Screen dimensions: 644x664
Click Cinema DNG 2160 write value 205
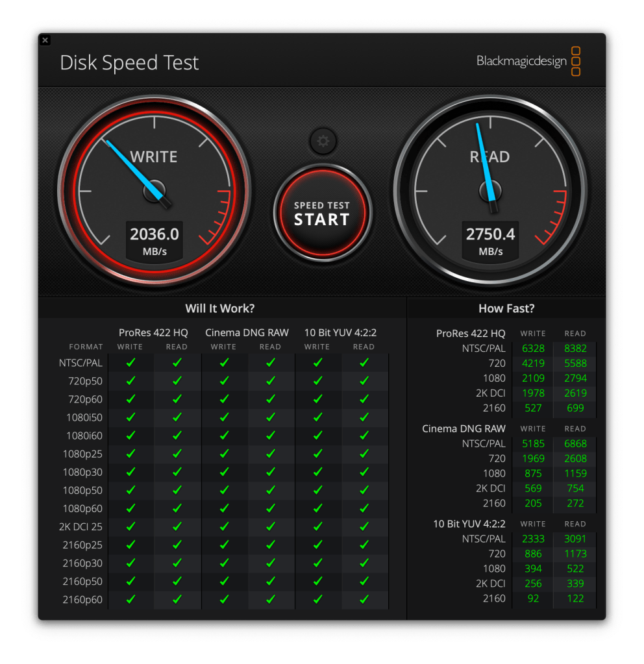[x=533, y=503]
